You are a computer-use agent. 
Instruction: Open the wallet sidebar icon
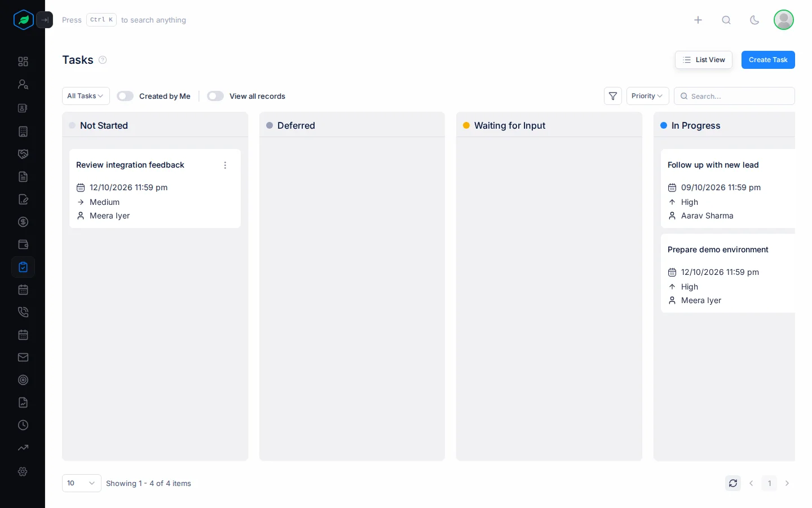[x=23, y=244]
